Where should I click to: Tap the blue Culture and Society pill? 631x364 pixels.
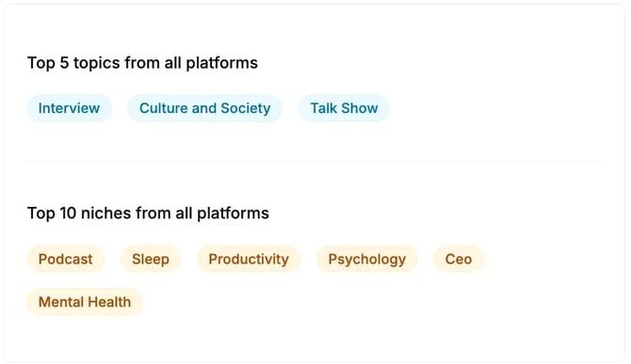coord(204,108)
